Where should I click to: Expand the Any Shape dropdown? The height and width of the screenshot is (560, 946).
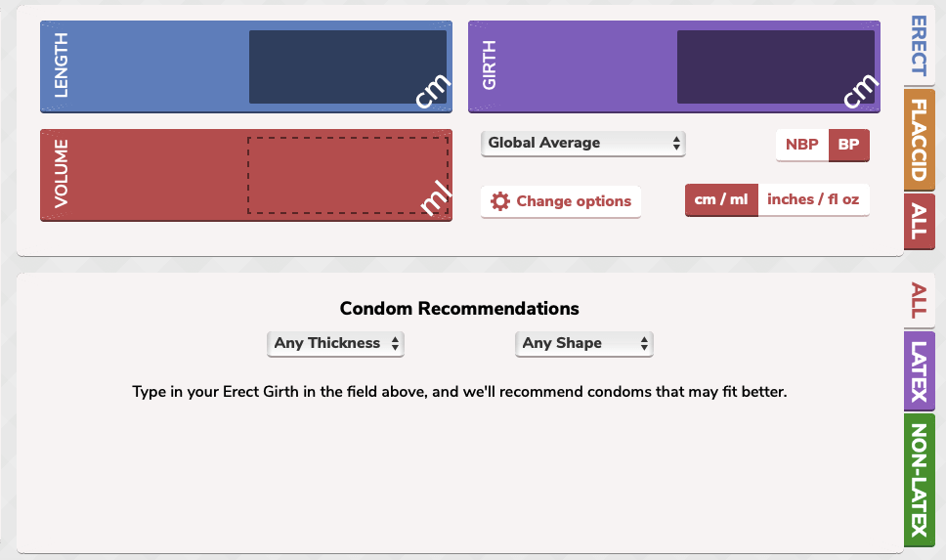pos(583,343)
